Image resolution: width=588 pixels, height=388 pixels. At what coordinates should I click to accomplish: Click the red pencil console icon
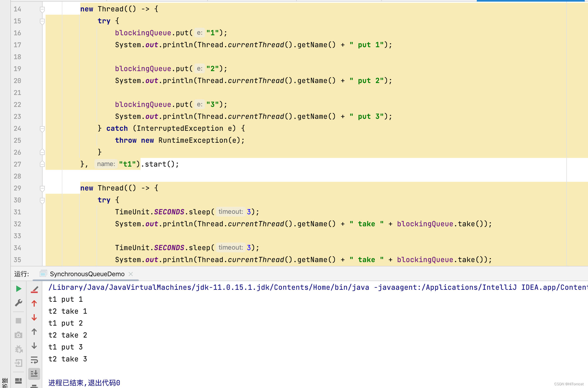pyautogui.click(x=34, y=289)
